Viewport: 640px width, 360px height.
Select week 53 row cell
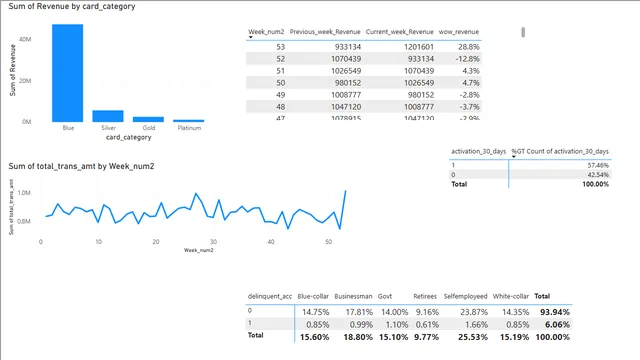coord(280,47)
